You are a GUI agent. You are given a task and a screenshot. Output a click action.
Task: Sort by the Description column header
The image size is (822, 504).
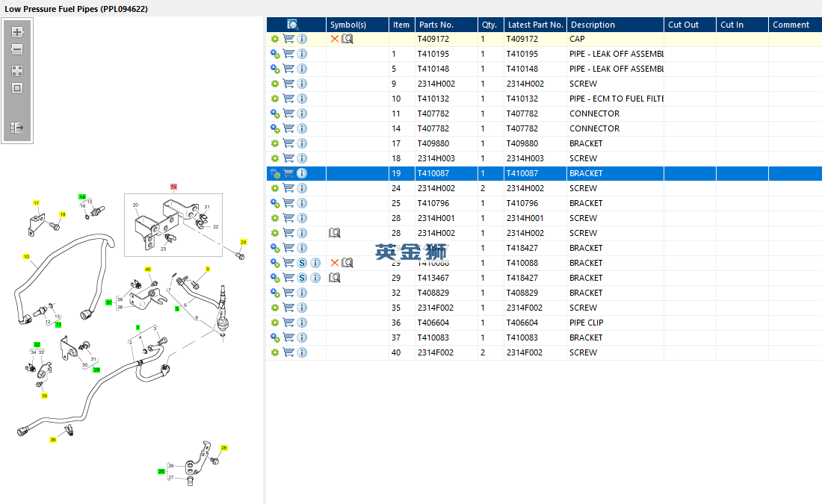pos(593,25)
